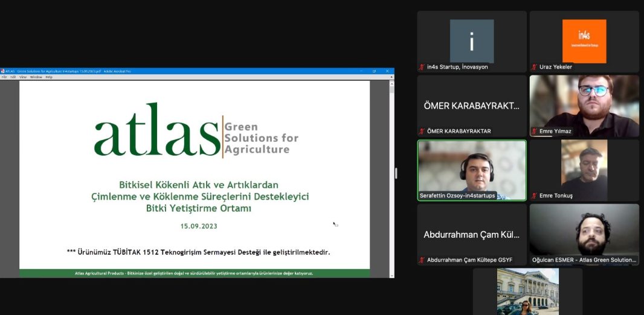
Task: Select the in4s Startup participant tile
Action: coord(472,42)
